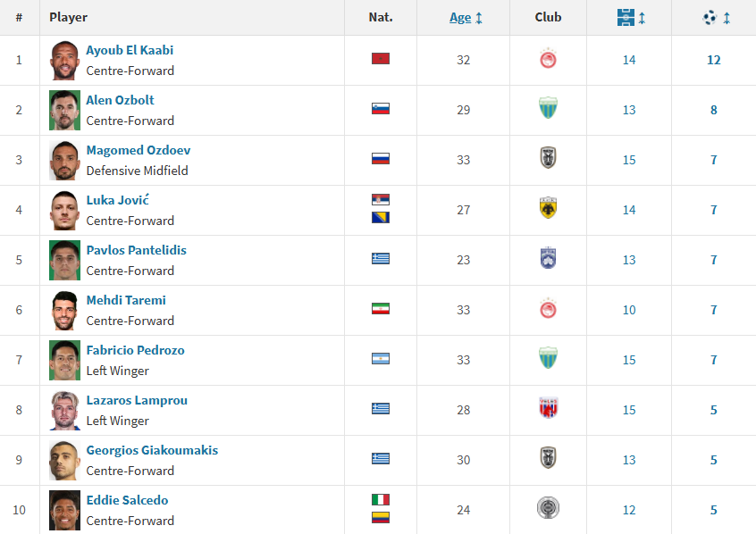Click the Serbian flag in Luka Jović's row
This screenshot has width=756, height=534.
coord(381,200)
